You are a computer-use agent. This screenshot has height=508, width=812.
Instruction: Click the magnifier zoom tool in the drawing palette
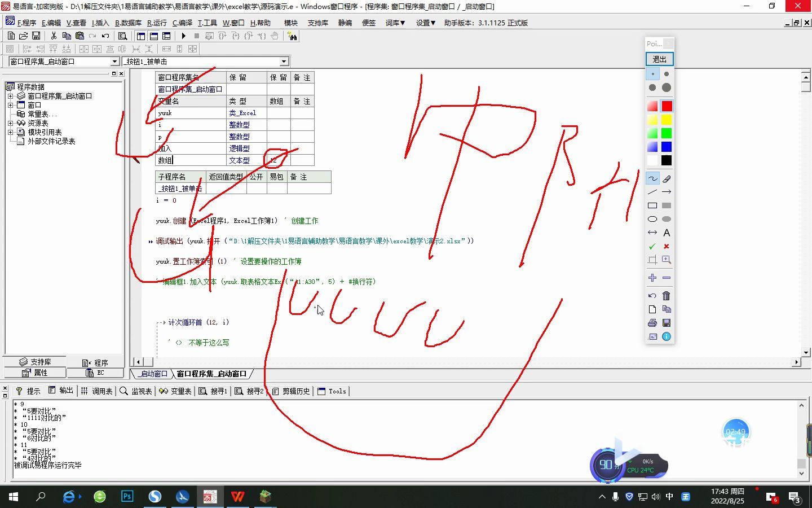(667, 260)
